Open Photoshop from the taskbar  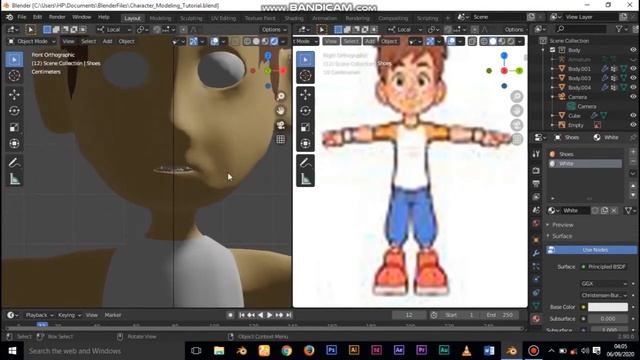coord(331,351)
